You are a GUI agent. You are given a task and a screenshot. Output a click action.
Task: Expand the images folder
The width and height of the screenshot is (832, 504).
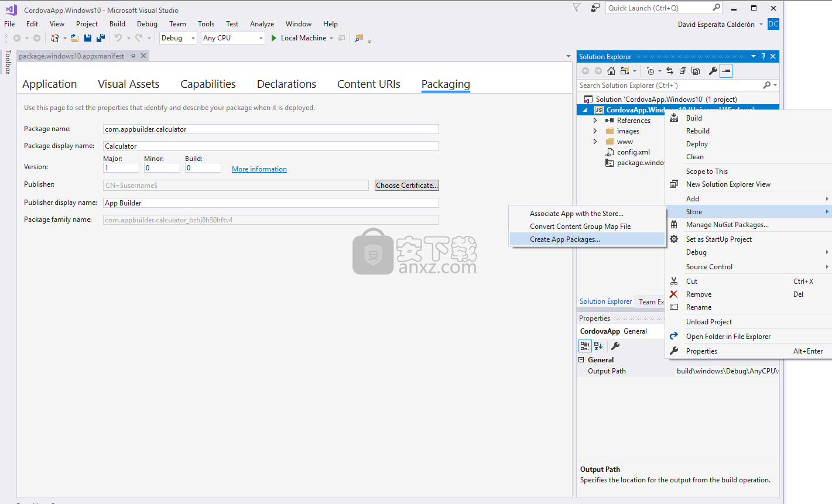coord(595,131)
